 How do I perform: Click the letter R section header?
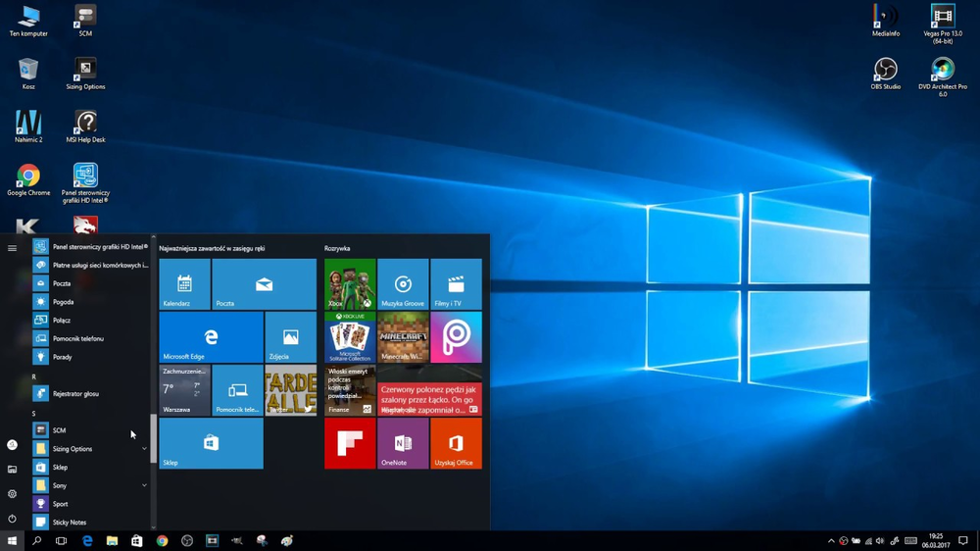[x=34, y=376]
